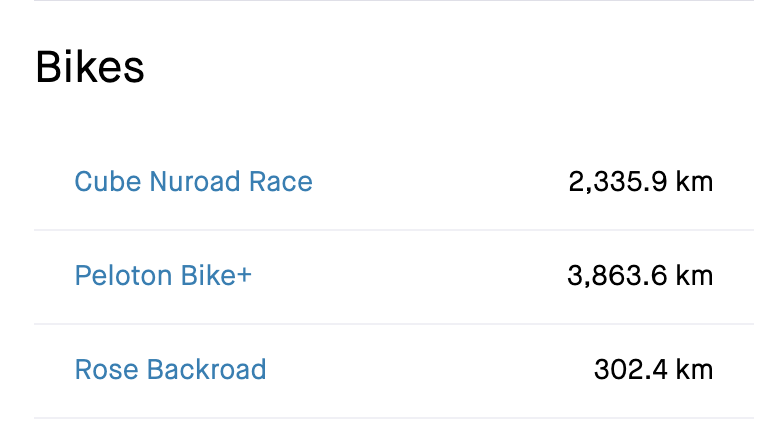Click the plus sign in Peloton Bike+
This screenshot has width=758, height=444.
click(x=243, y=276)
